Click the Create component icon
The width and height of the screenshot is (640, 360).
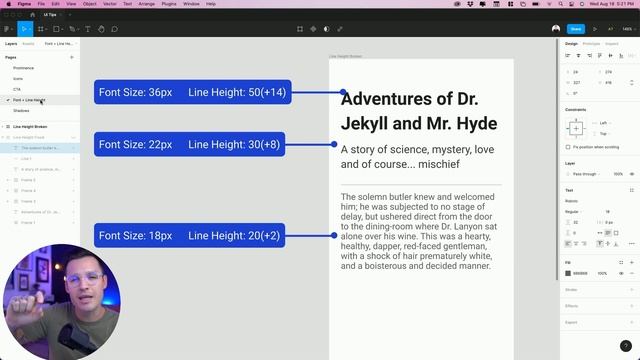pyautogui.click(x=313, y=29)
